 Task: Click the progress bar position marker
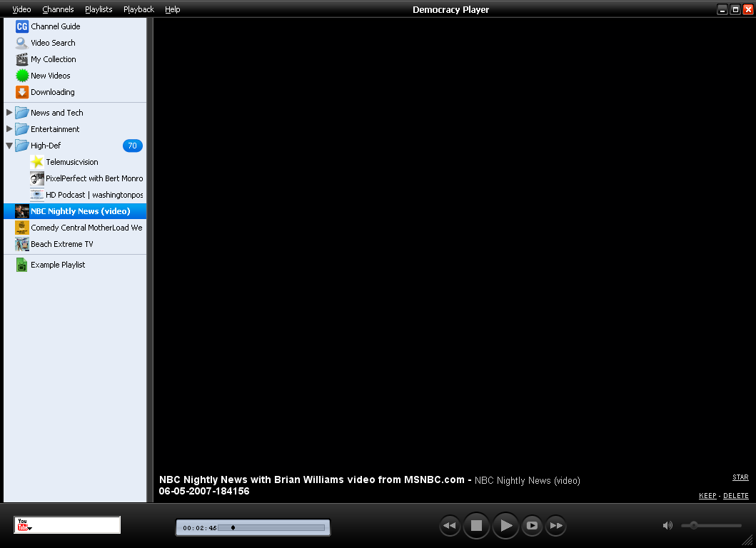click(x=233, y=528)
